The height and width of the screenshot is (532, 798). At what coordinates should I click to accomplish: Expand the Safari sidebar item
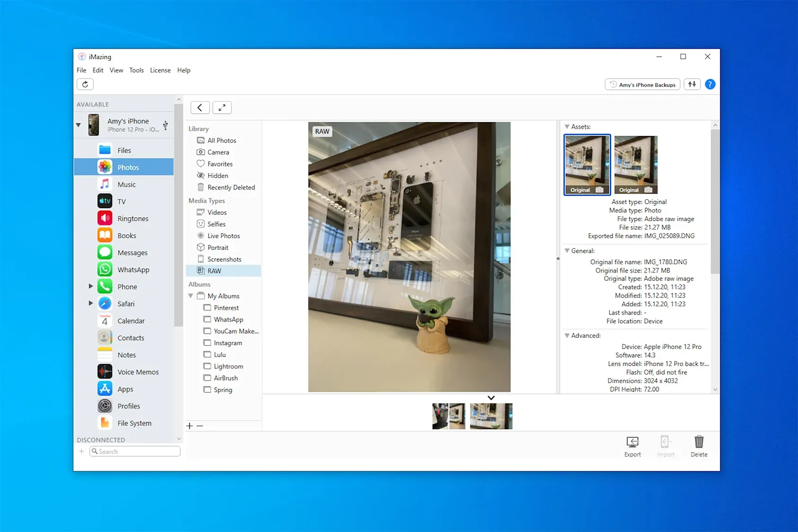pyautogui.click(x=90, y=303)
